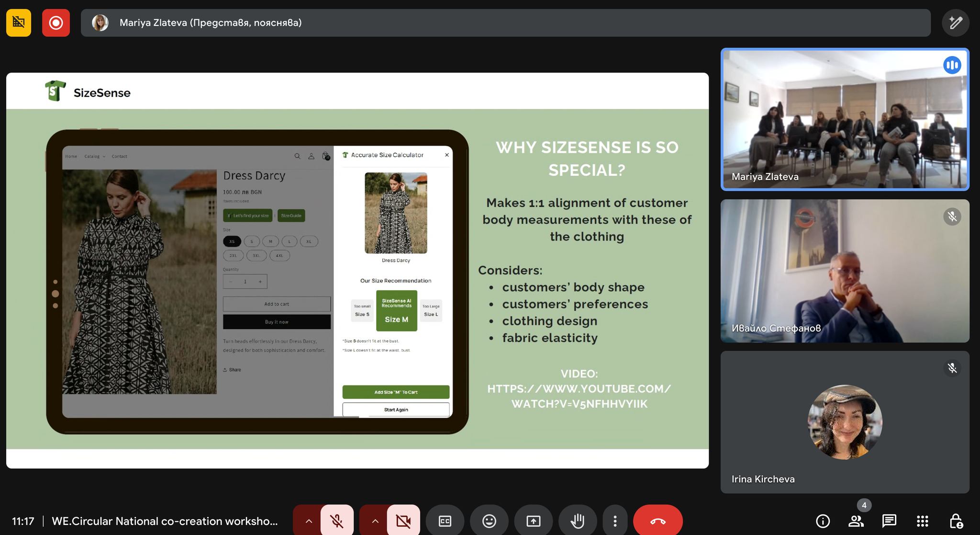Select size 4XL option
980x535 pixels.
click(279, 255)
